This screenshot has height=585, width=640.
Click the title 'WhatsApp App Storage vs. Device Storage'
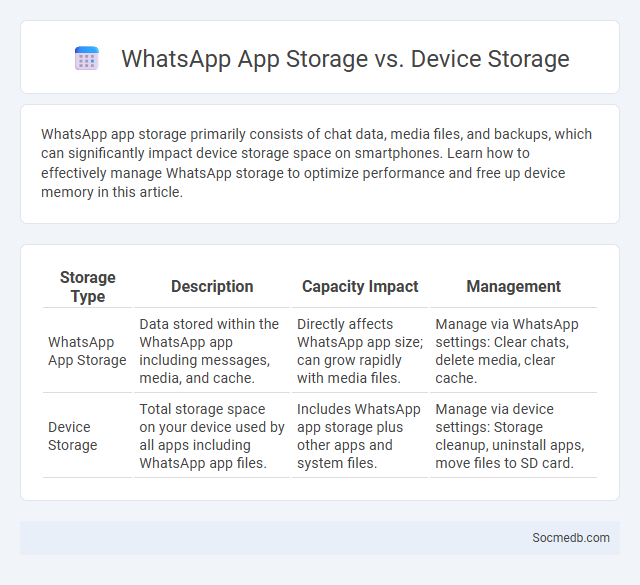coord(345,59)
